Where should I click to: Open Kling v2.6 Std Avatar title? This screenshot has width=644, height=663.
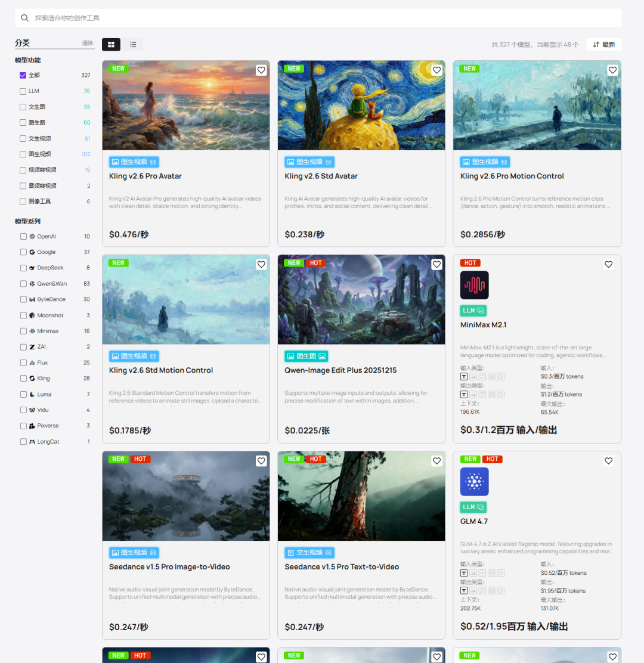pyautogui.click(x=321, y=176)
